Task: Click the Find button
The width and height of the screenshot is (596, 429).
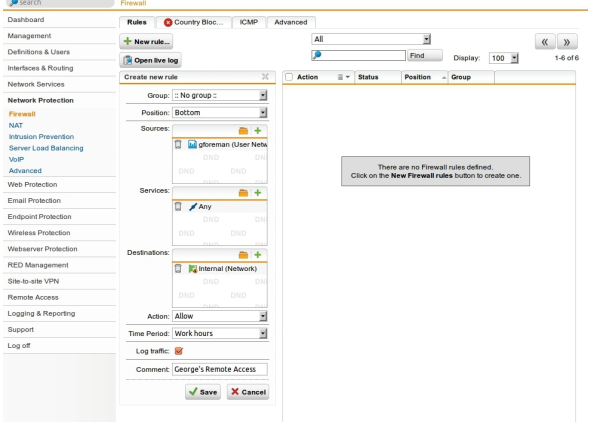Action: tap(425, 55)
